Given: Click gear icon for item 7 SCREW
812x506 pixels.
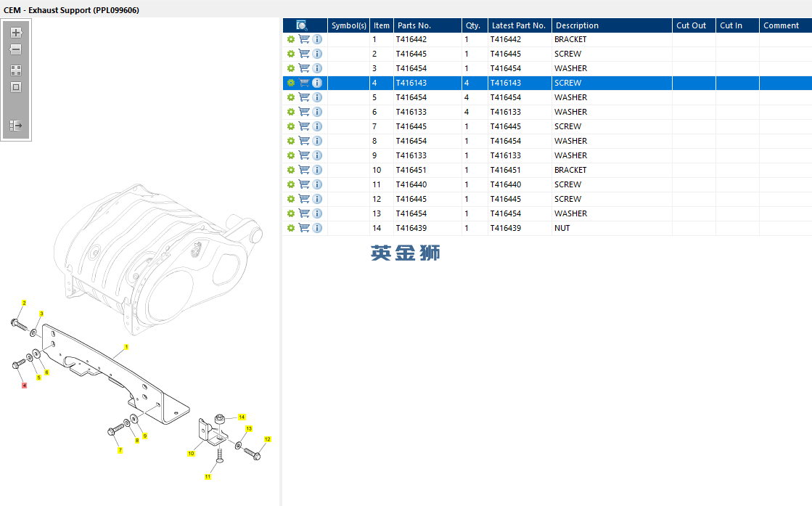Looking at the screenshot, I should 291,126.
